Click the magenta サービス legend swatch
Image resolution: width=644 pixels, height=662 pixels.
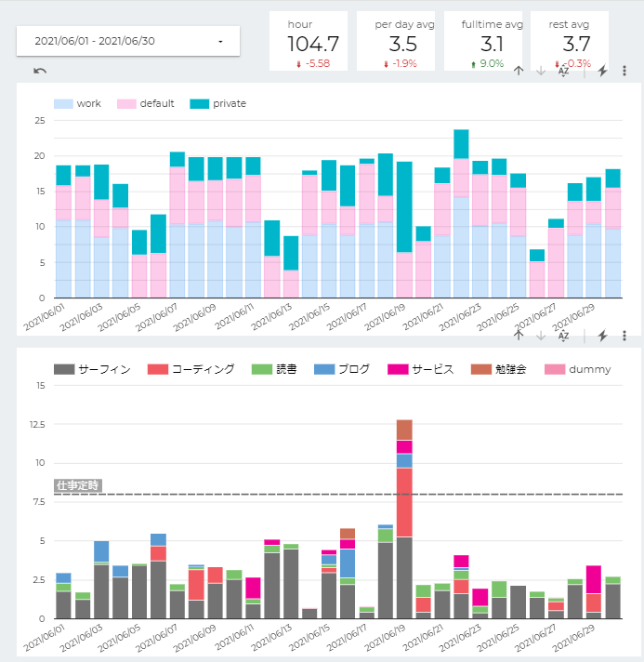(x=398, y=369)
